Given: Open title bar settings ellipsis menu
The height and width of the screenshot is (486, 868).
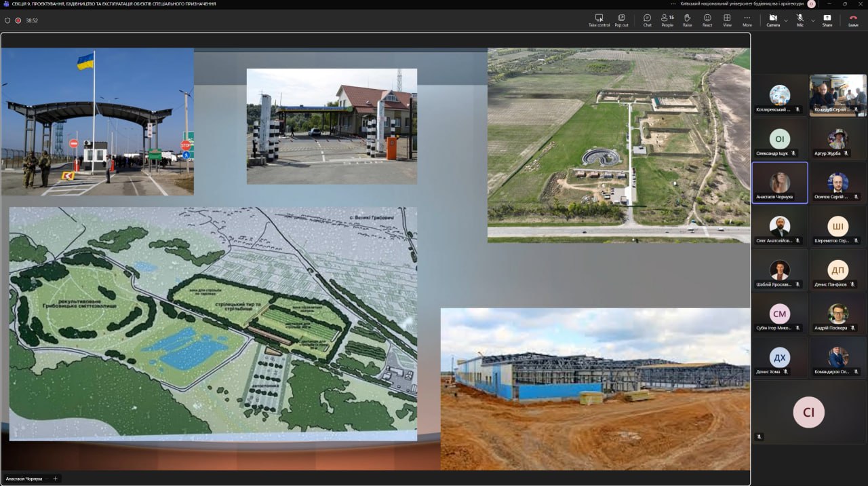Looking at the screenshot, I should point(673,3).
